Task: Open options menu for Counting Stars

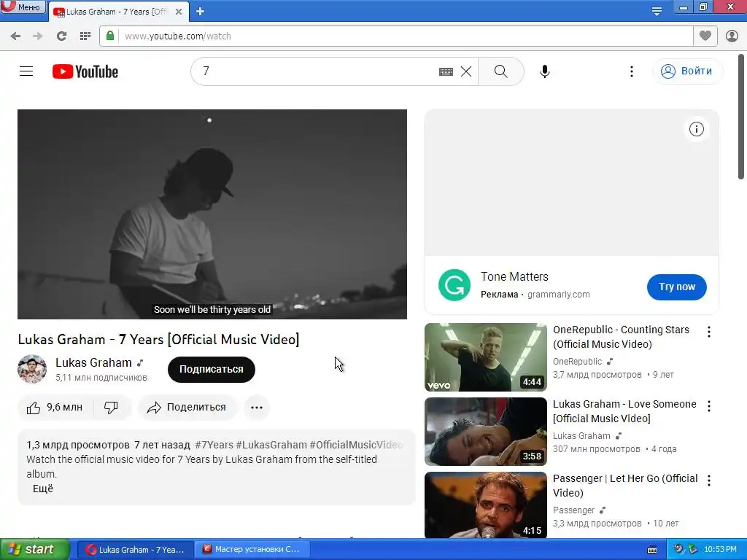Action: point(709,332)
